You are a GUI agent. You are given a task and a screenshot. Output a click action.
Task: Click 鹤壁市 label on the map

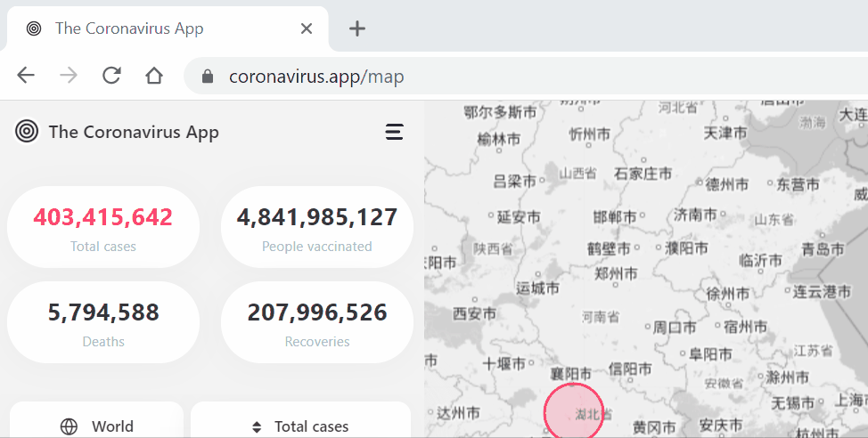[609, 249]
